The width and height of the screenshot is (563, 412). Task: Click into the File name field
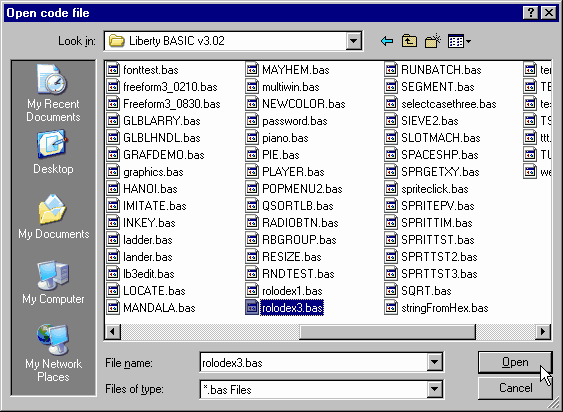click(313, 362)
